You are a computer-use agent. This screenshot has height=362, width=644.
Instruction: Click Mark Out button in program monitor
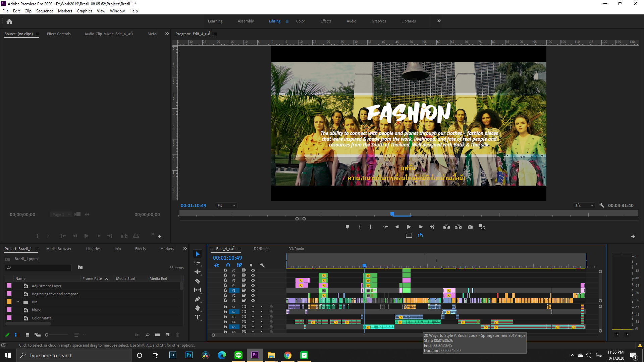pyautogui.click(x=370, y=227)
